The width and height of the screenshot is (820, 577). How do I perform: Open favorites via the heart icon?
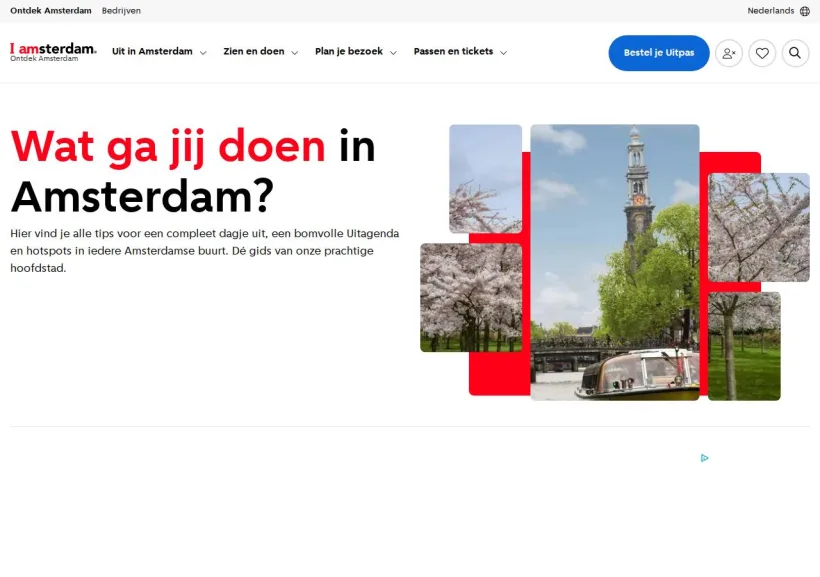pos(762,53)
